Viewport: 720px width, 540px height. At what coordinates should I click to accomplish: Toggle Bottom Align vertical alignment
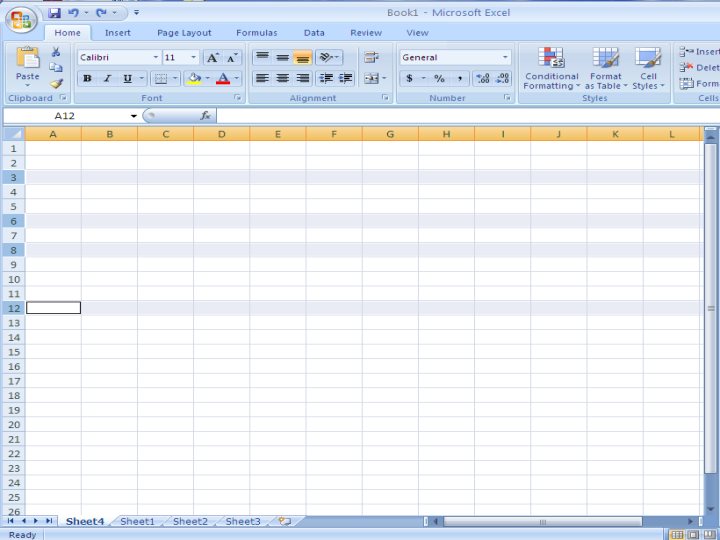[x=303, y=57]
